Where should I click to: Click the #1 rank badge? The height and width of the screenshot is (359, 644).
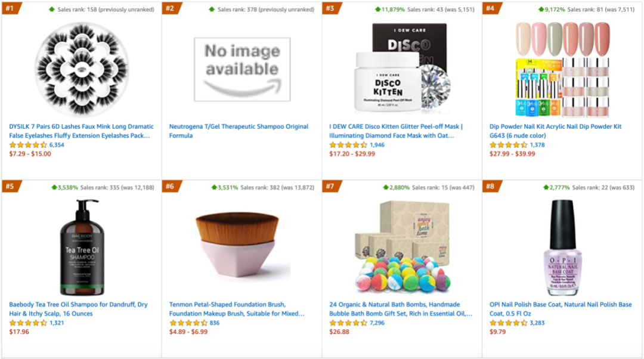[10, 8]
